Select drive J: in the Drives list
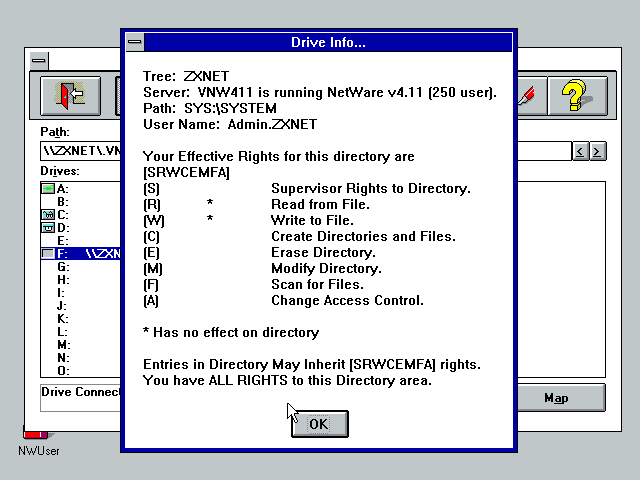Screen dimensions: 640x480 [80, 306]
